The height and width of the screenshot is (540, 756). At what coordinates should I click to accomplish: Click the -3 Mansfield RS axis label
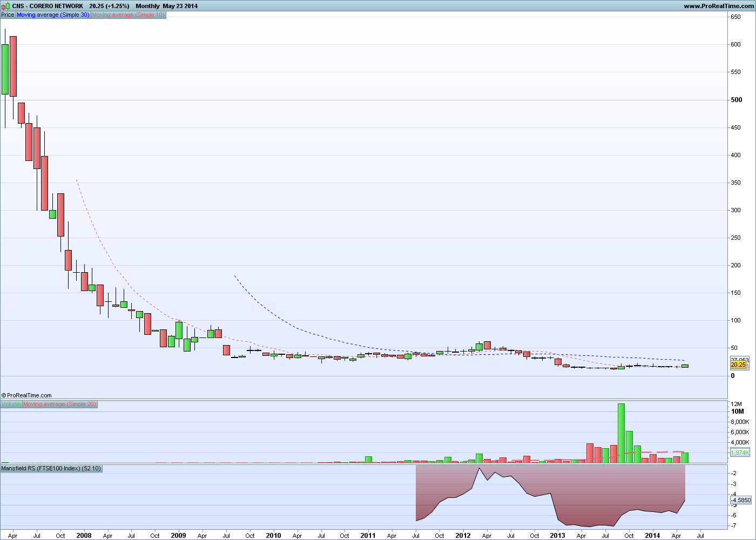734,483
